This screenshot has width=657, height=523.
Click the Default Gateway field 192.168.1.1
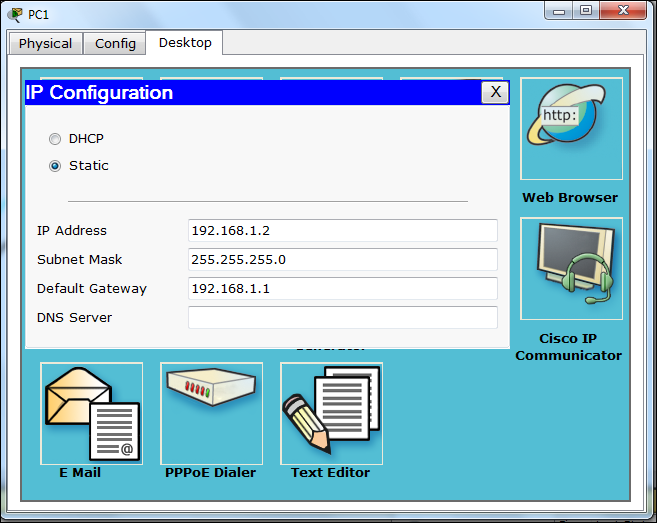pyautogui.click(x=343, y=288)
